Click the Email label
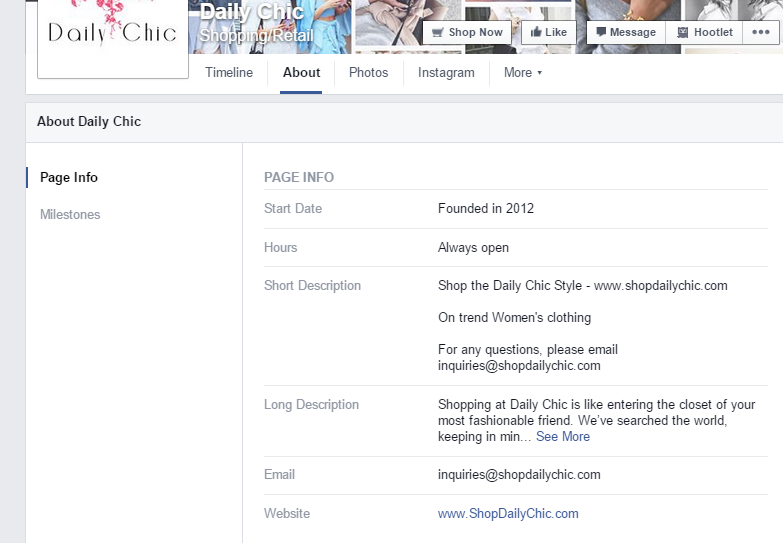This screenshot has width=783, height=543. 279,475
